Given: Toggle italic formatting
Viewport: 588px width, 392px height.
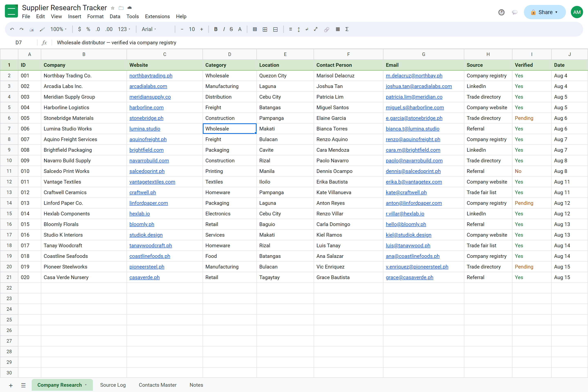Looking at the screenshot, I should point(224,29).
